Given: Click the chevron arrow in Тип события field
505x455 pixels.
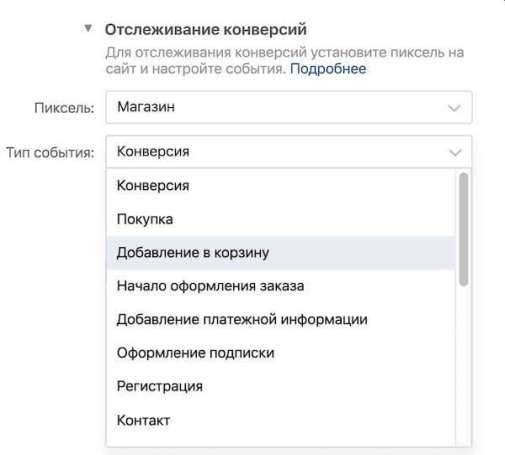Looking at the screenshot, I should coord(455,153).
